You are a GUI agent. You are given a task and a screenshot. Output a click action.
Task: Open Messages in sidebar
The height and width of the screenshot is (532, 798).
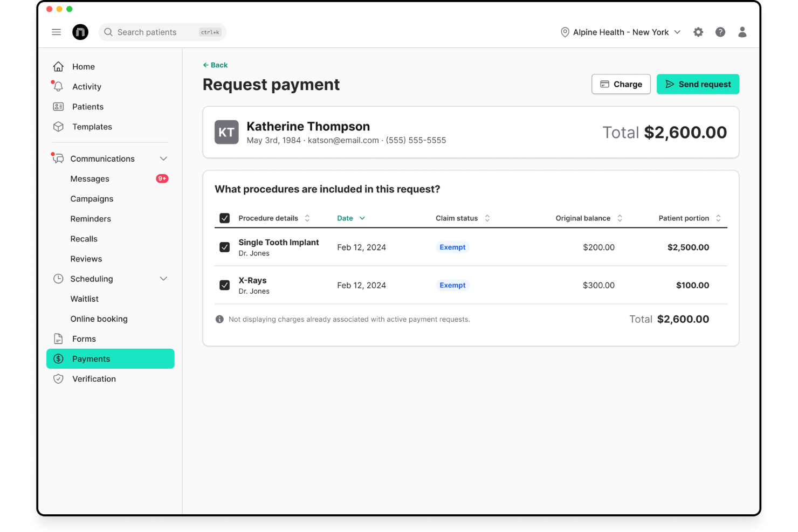[111, 179]
